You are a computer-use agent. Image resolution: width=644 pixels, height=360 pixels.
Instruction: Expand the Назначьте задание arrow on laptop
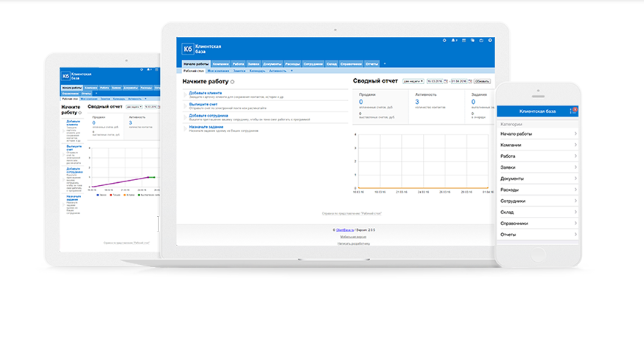(185, 128)
